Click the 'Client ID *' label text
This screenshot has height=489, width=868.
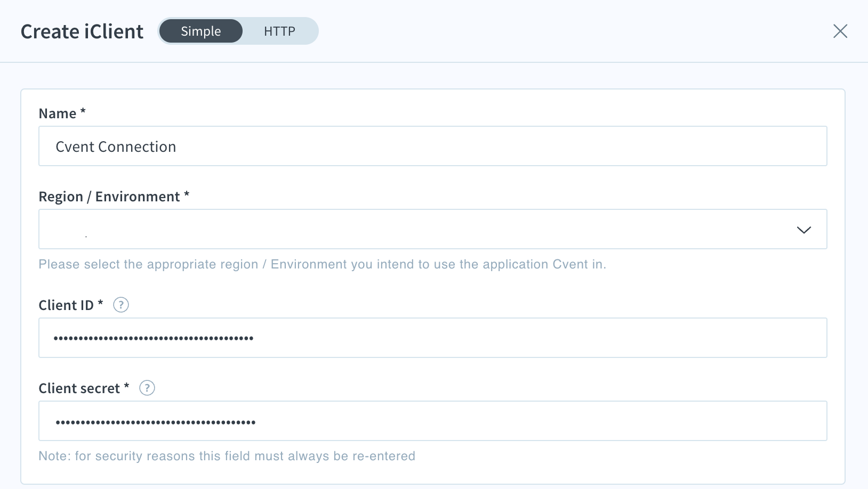pyautogui.click(x=71, y=305)
